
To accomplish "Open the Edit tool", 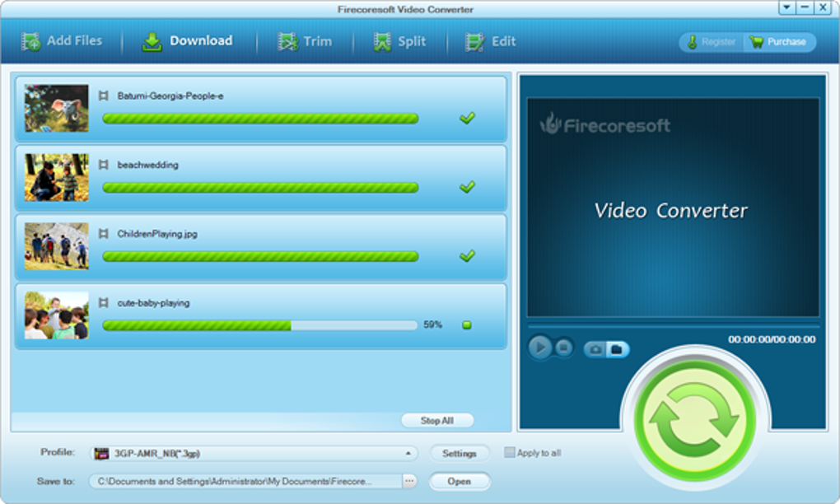I will click(x=490, y=41).
